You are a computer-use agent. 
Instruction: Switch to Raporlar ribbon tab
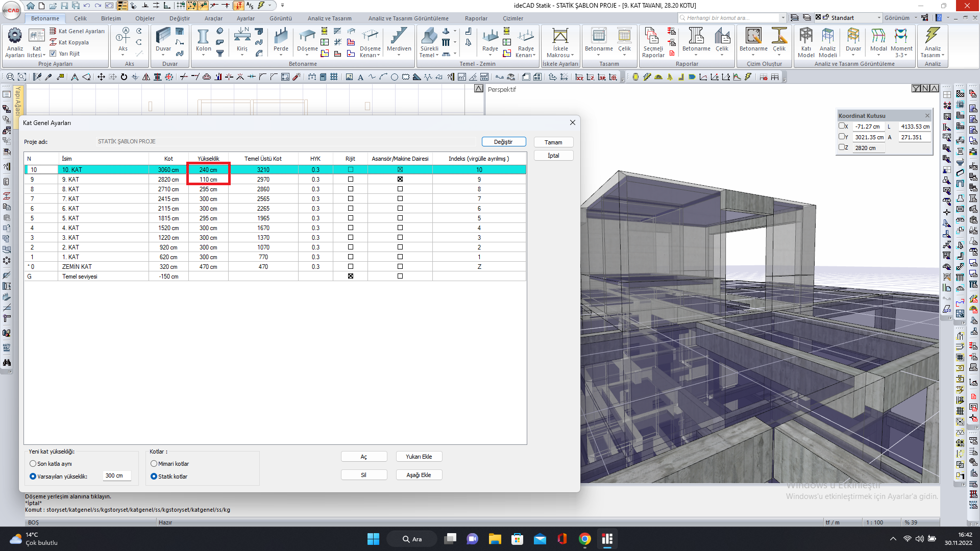point(476,18)
